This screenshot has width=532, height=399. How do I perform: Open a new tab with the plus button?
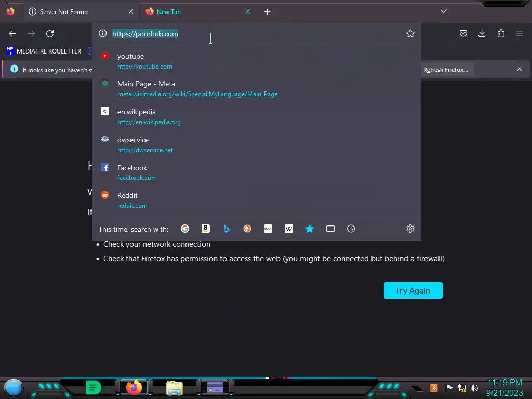point(268,12)
